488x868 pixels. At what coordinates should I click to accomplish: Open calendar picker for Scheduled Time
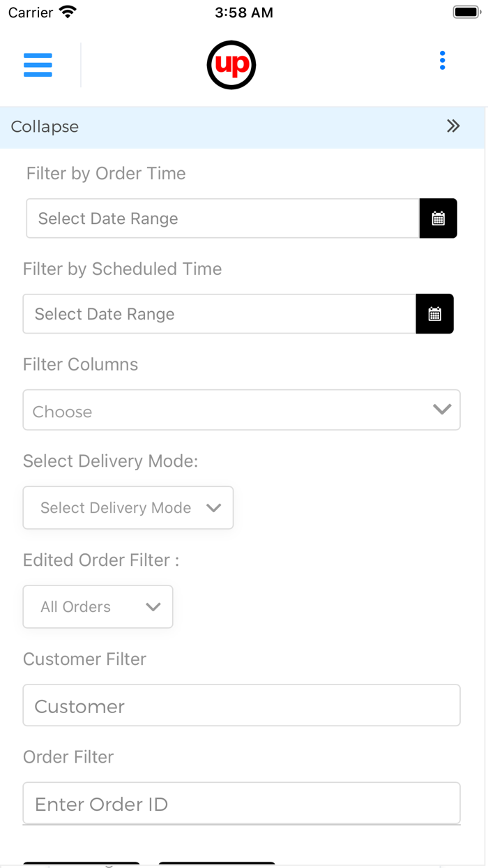coord(434,314)
